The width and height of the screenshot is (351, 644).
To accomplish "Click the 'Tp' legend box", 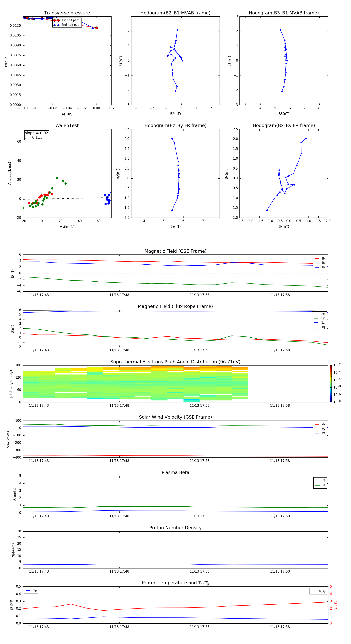I will (x=31, y=591).
